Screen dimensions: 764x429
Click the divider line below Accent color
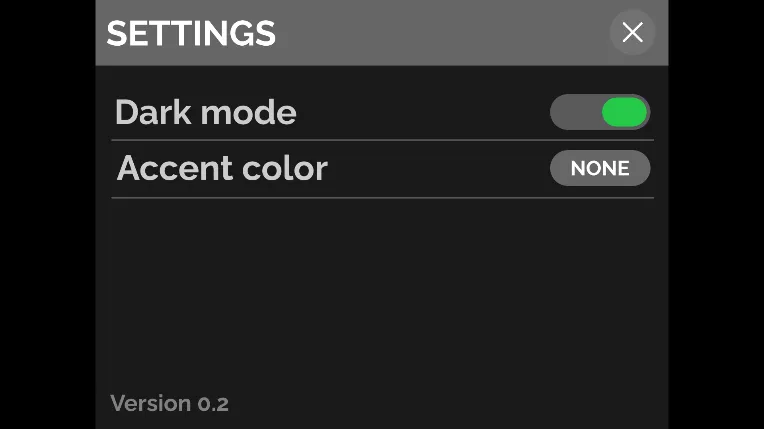[x=382, y=198]
